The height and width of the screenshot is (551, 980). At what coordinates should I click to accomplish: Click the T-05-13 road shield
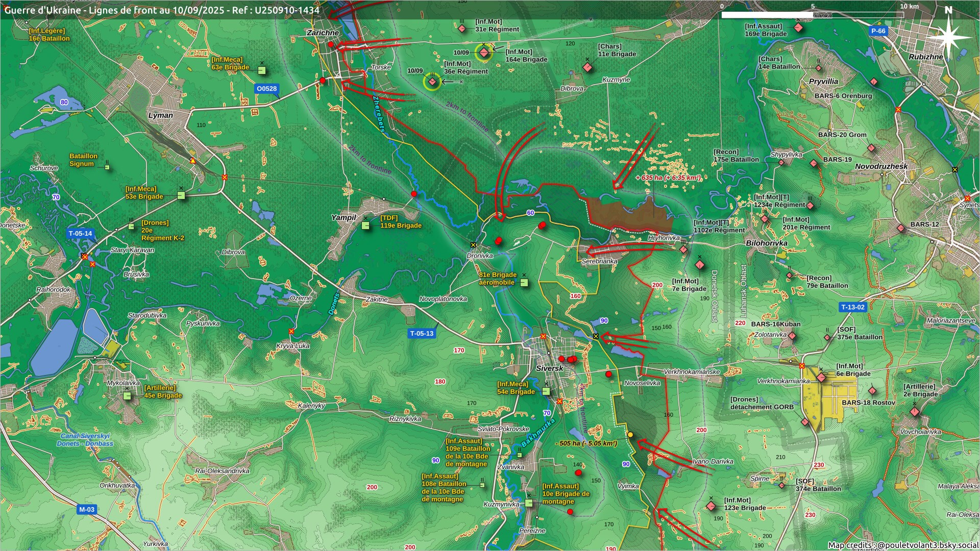[x=422, y=334]
